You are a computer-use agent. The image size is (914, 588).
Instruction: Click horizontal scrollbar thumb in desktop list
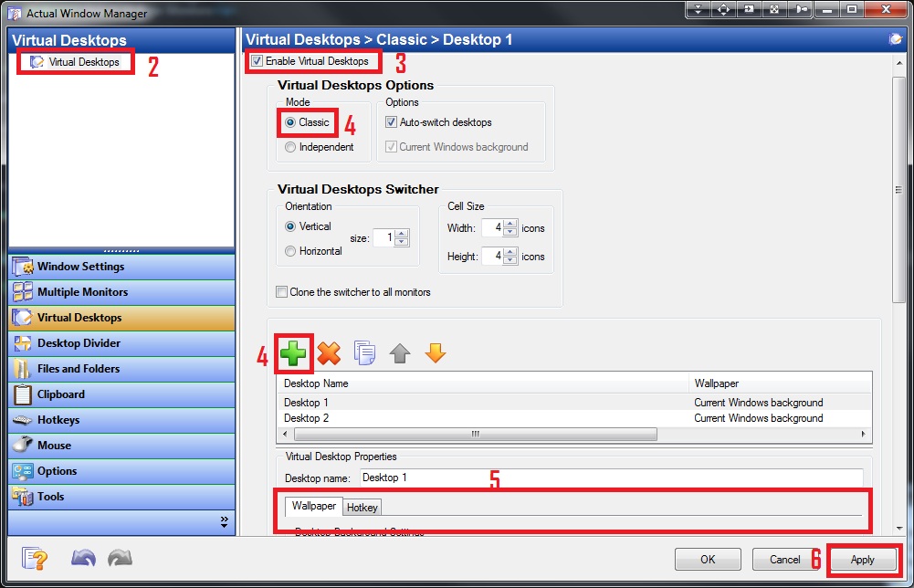click(476, 435)
